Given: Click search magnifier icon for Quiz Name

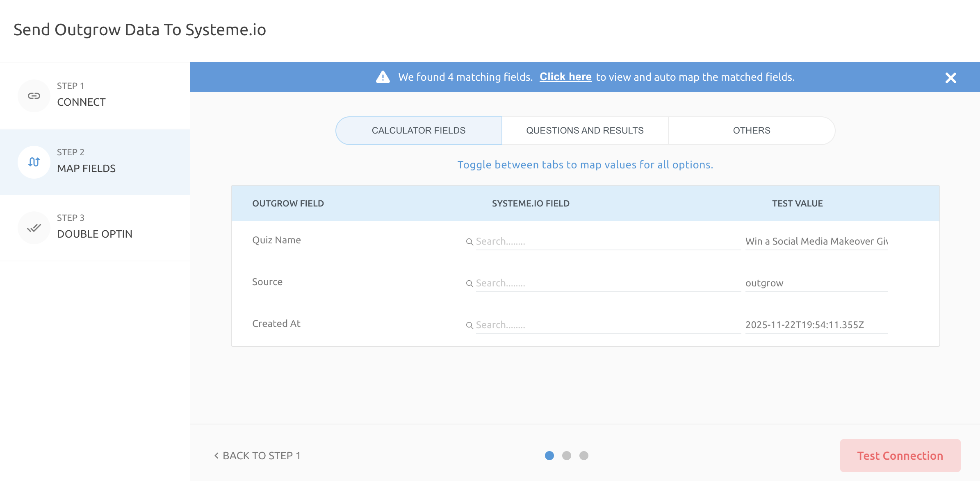Looking at the screenshot, I should [469, 242].
